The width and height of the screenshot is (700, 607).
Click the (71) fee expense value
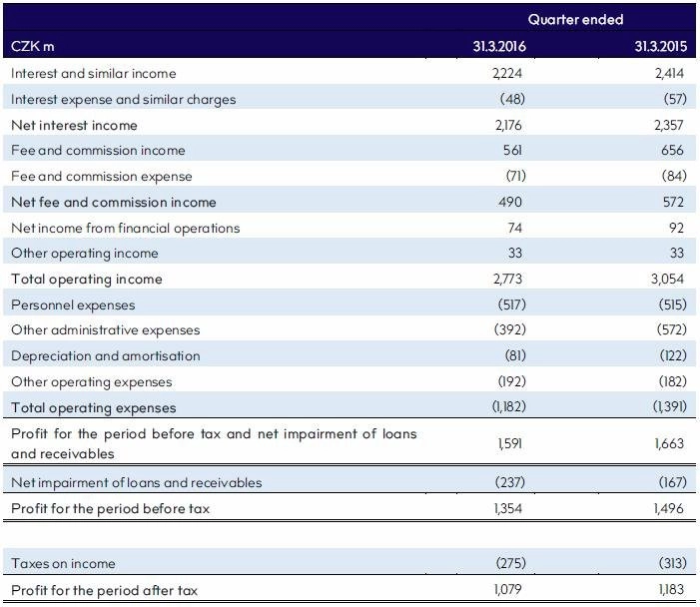[x=516, y=176]
